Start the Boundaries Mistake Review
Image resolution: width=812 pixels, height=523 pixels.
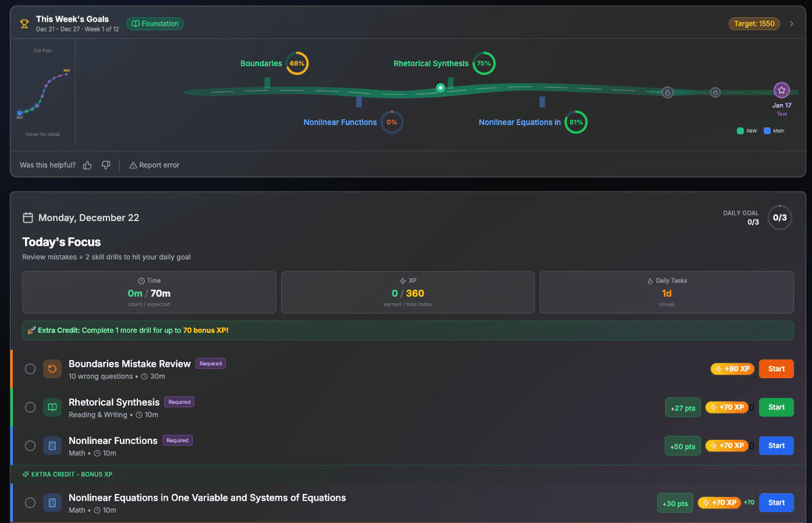click(776, 369)
